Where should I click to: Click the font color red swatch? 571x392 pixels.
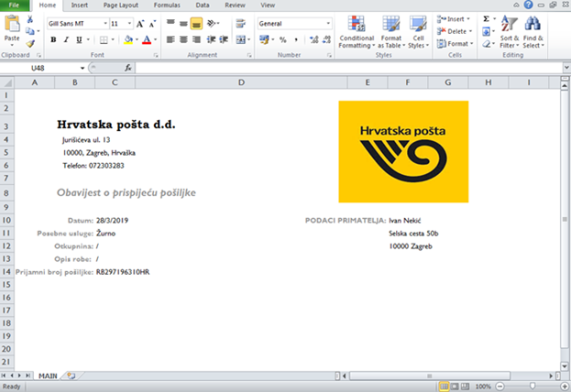(x=147, y=39)
